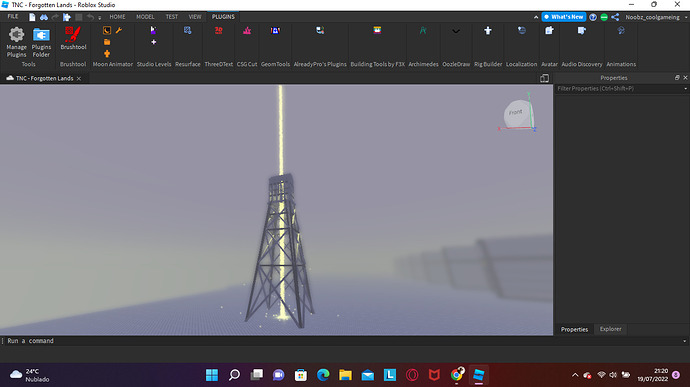Click the stop square toolbar icon
Image resolution: width=690 pixels, height=387 pixels.
(x=79, y=17)
